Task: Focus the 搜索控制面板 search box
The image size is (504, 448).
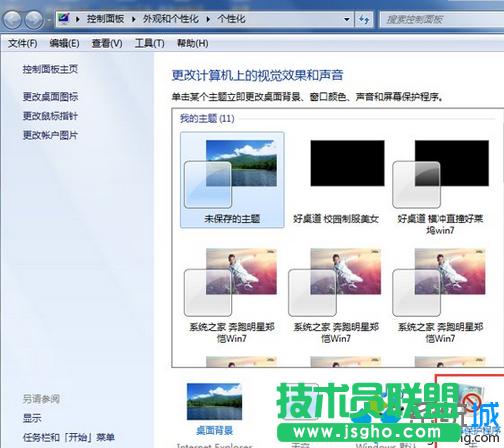Action: tap(442, 19)
